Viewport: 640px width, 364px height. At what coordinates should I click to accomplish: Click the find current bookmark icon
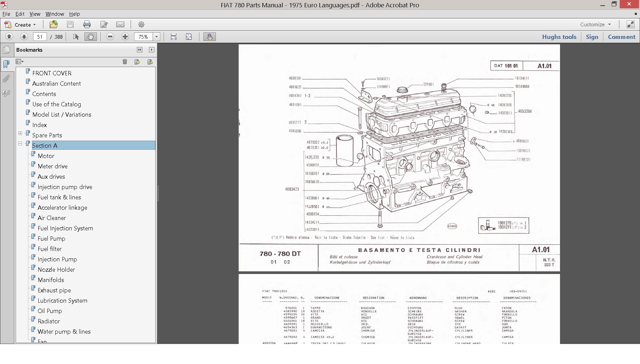(150, 62)
